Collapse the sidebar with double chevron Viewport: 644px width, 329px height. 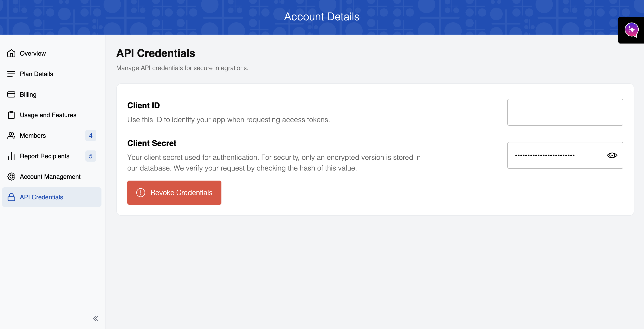tap(95, 318)
